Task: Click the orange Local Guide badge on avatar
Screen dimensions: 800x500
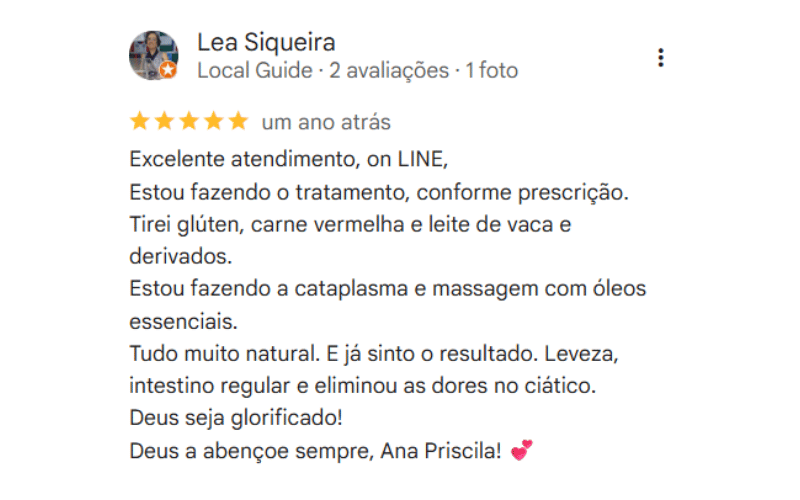Action: pos(169,71)
